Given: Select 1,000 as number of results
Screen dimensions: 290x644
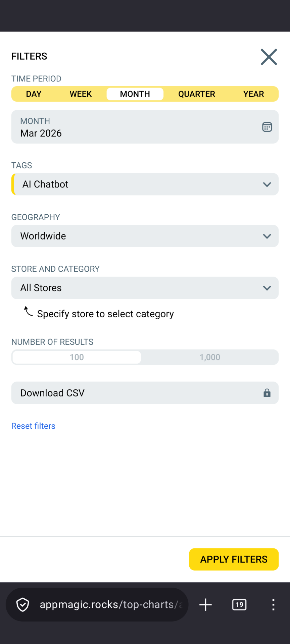Looking at the screenshot, I should (x=210, y=357).
